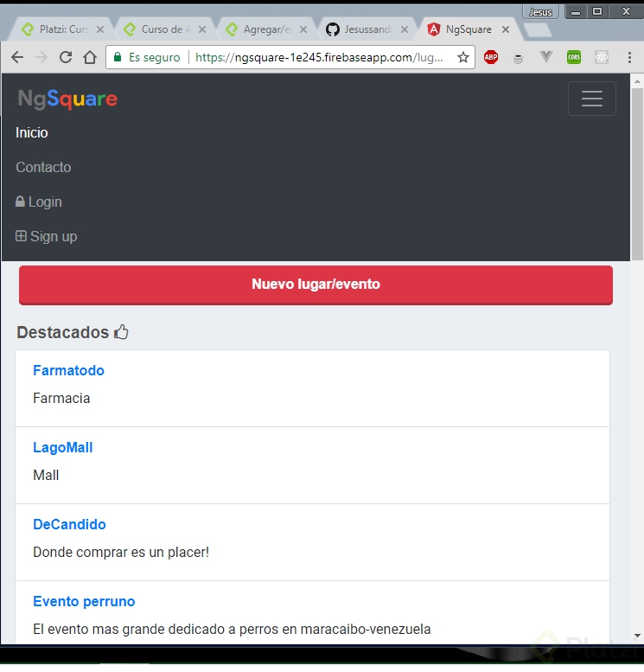Collapse the navbar with hamburger button
This screenshot has width=644, height=672.
592,99
